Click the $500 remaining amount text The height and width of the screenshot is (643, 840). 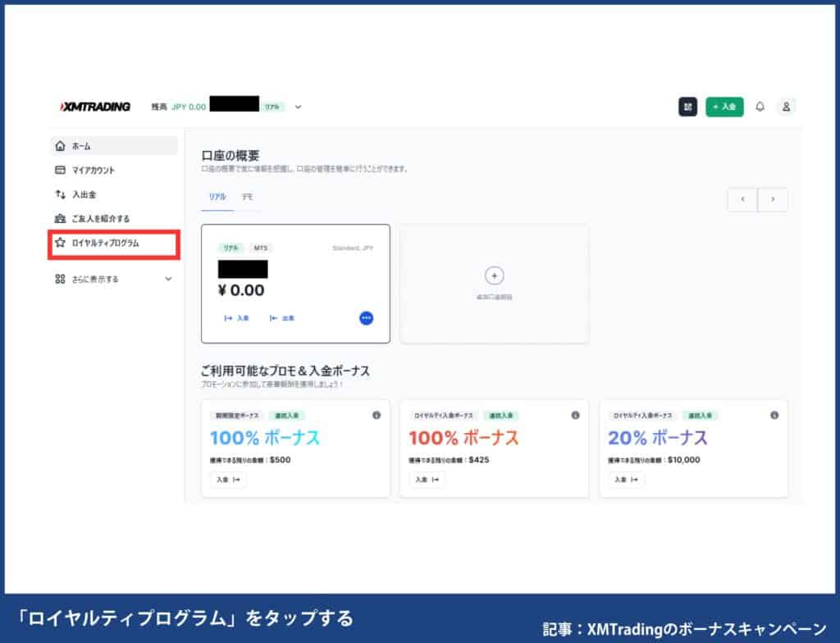[281, 460]
